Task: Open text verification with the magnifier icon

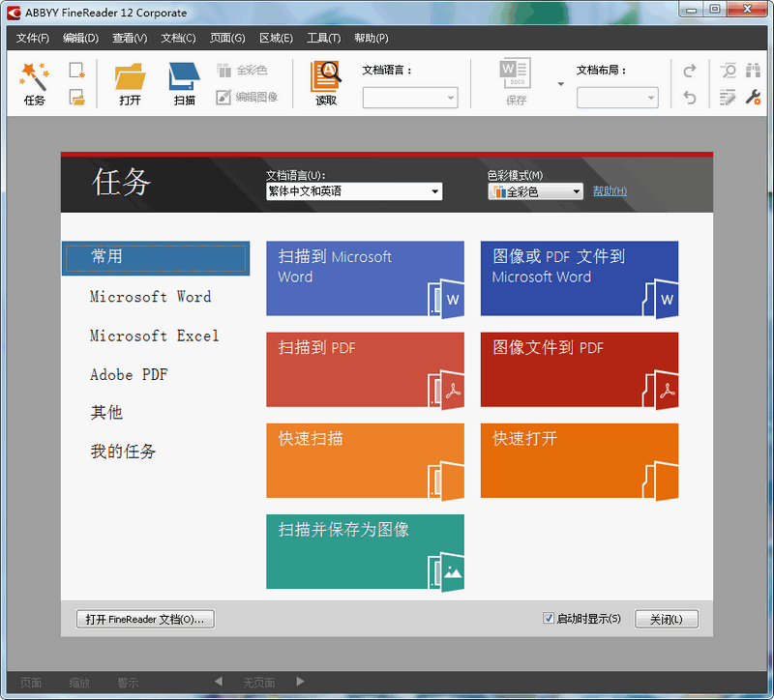Action: pyautogui.click(x=729, y=71)
